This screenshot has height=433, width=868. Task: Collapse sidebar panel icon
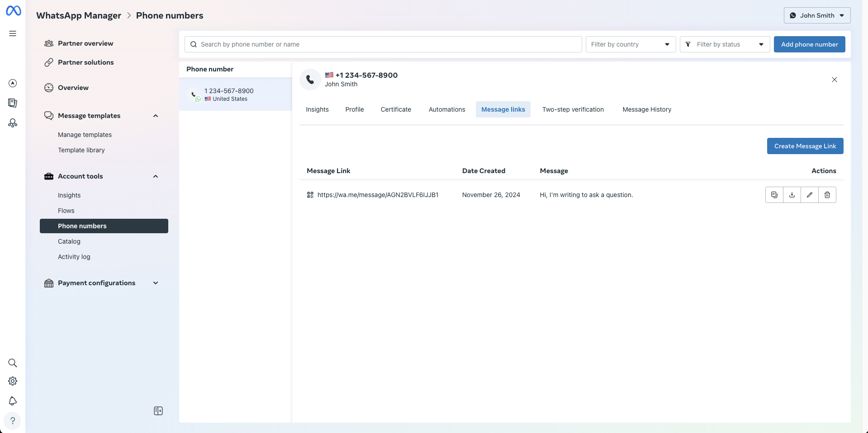158,411
